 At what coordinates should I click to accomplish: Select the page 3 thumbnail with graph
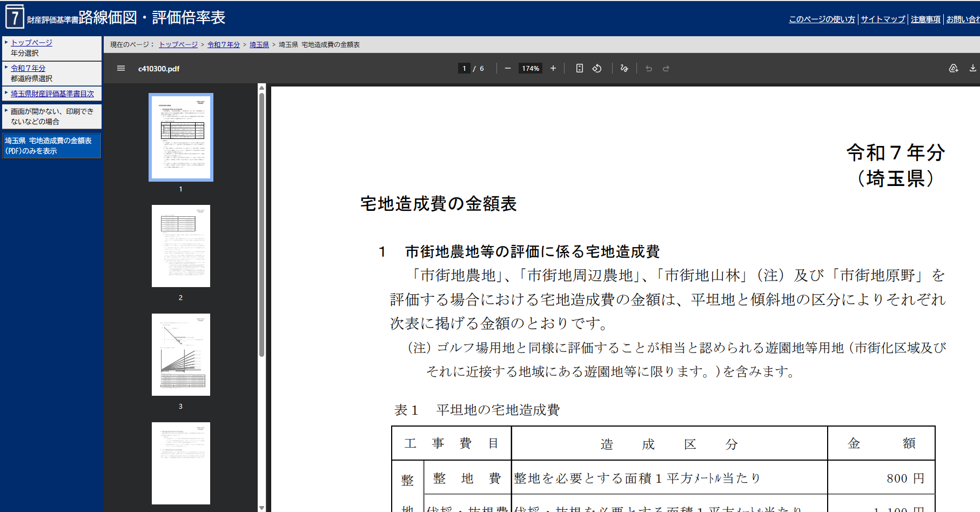pos(181,355)
